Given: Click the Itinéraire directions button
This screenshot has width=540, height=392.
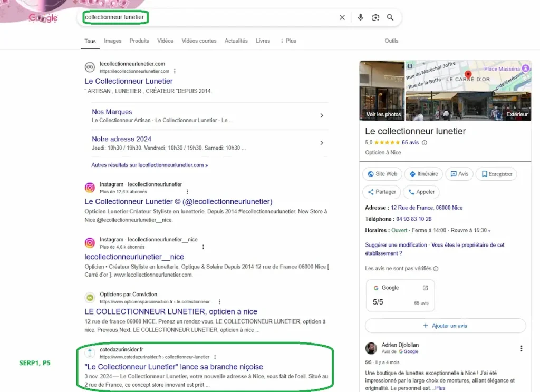Looking at the screenshot, I should [423, 174].
